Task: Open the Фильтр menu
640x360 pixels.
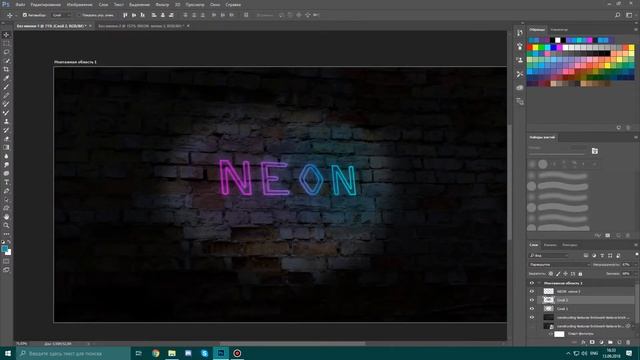Action: [162, 4]
